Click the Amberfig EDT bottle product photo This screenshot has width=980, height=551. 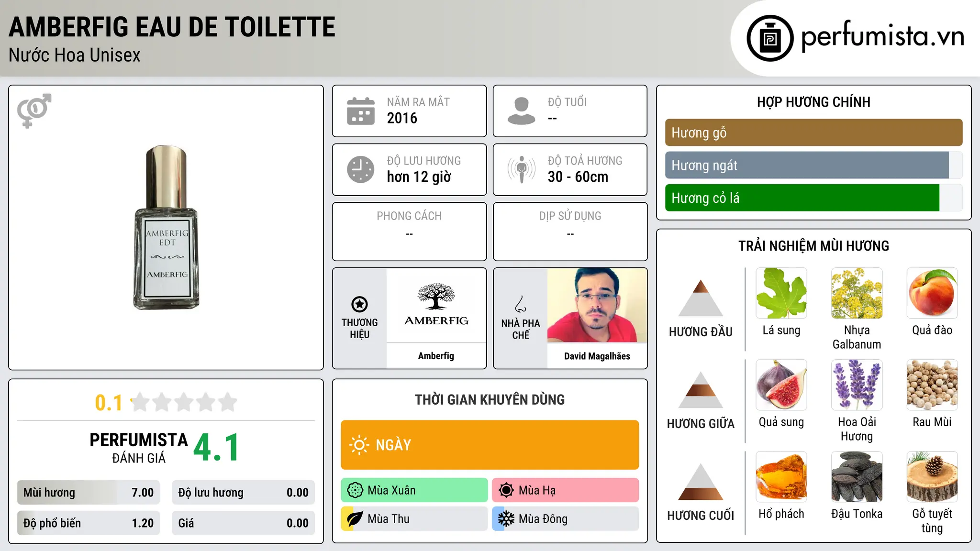pos(166,228)
